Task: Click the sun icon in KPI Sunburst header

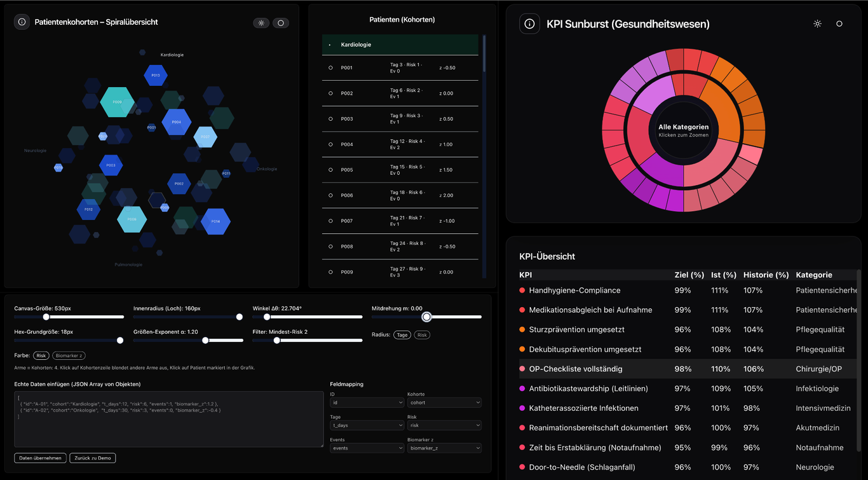Action: [817, 24]
